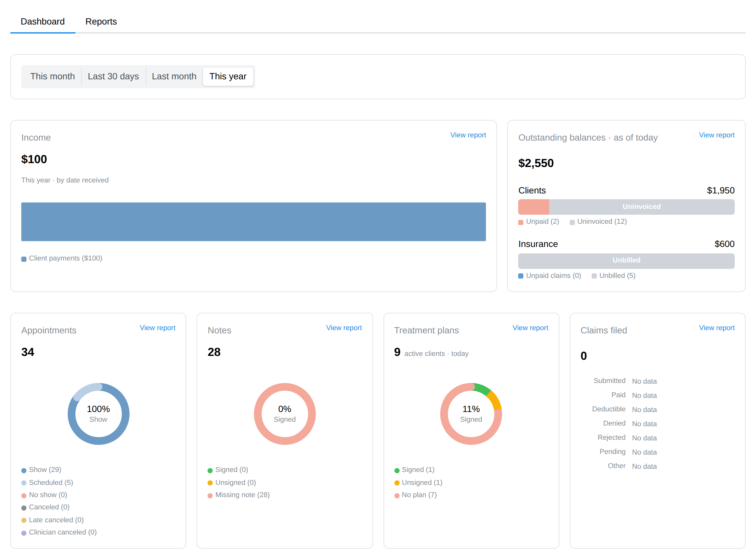756x559 pixels.
Task: Click the Signed (0) legend entry
Action: click(x=228, y=470)
